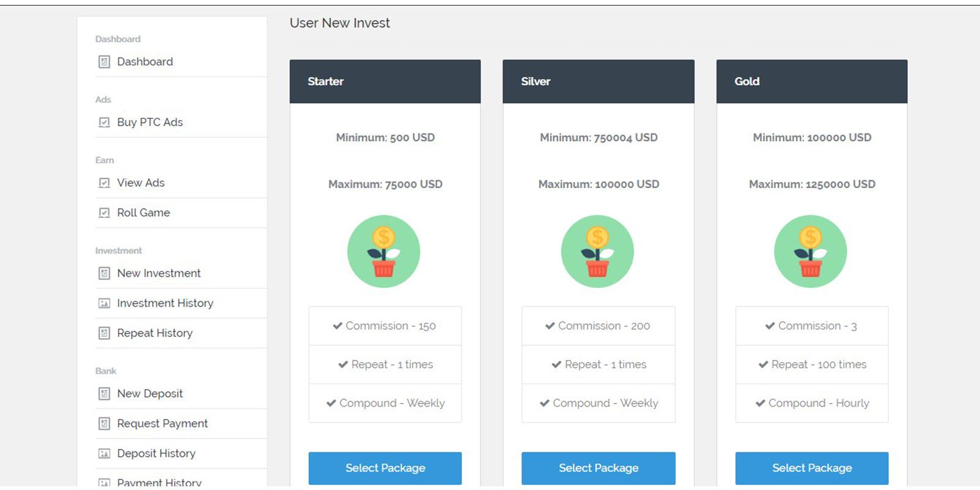The width and height of the screenshot is (980, 490).
Task: Select Package for the Starter plan
Action: click(x=385, y=469)
